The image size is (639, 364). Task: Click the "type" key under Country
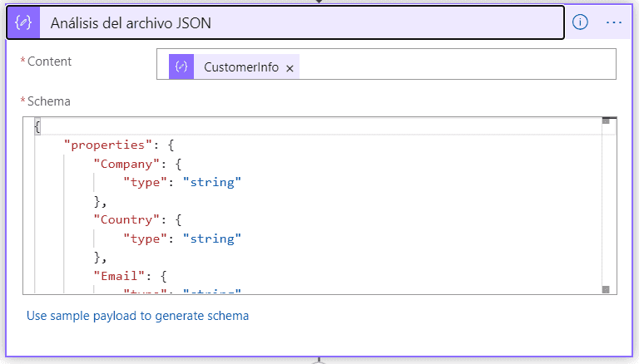tap(145, 239)
